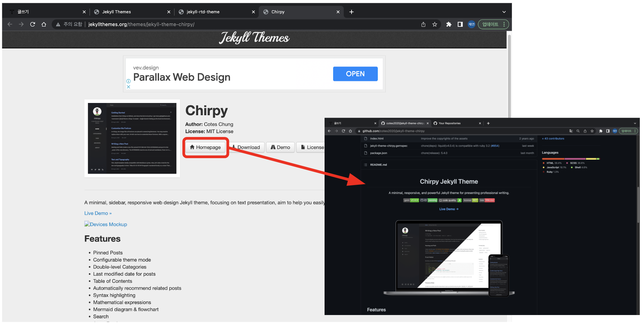Close the ad with the X icon
The width and height of the screenshot is (644, 324).
(x=128, y=87)
